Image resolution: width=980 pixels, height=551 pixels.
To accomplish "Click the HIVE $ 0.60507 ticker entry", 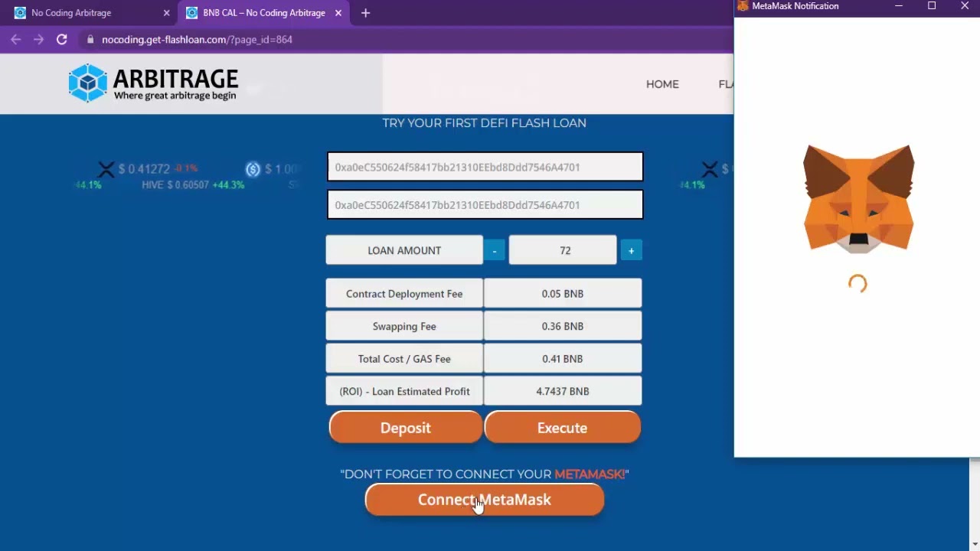I will [x=193, y=185].
